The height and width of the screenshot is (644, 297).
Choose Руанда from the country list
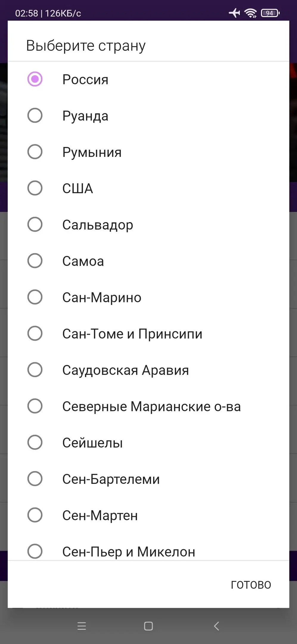tap(35, 116)
